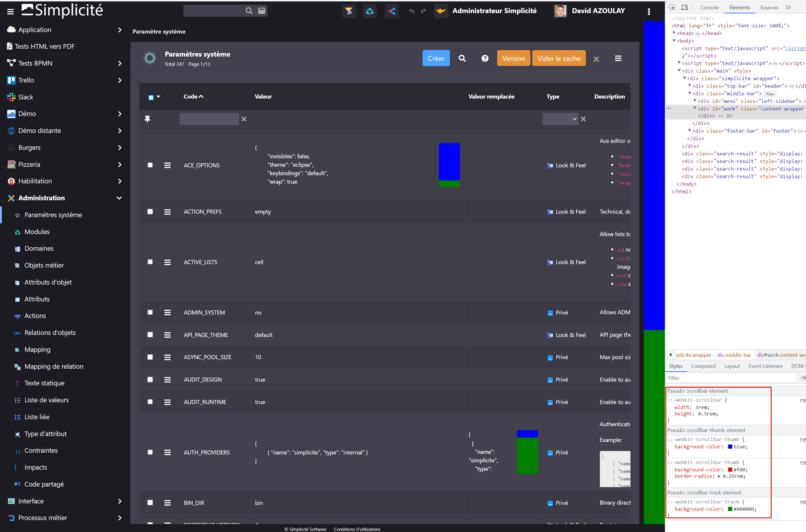This screenshot has width=806, height=532.
Task: Open the help question mark icon
Action: [x=485, y=58]
